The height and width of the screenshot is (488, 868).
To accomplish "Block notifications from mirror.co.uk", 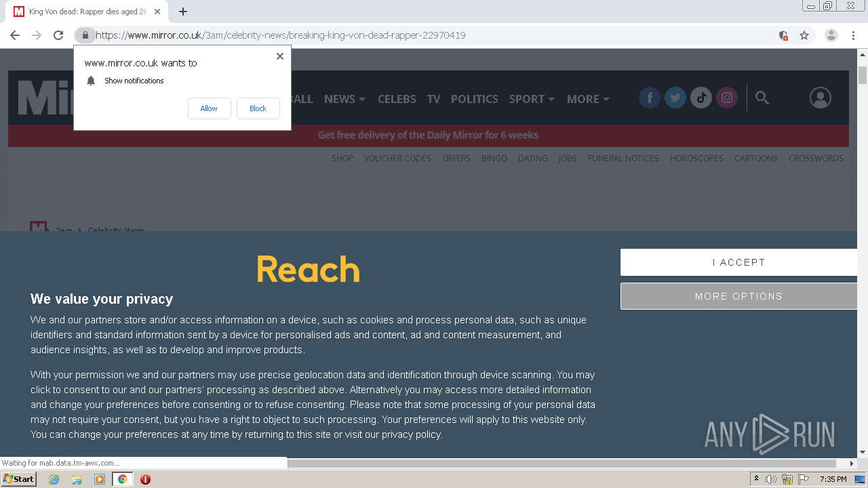I will point(258,108).
